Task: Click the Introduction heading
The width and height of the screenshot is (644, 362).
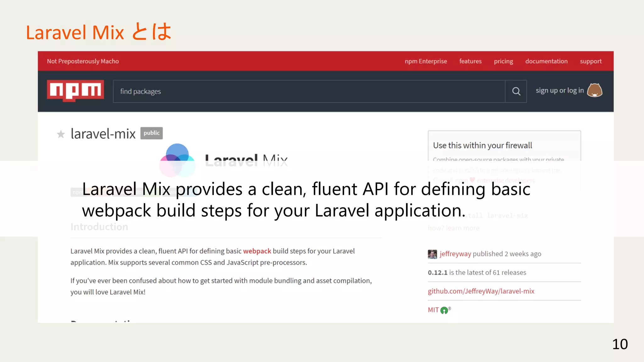Action: 99,227
